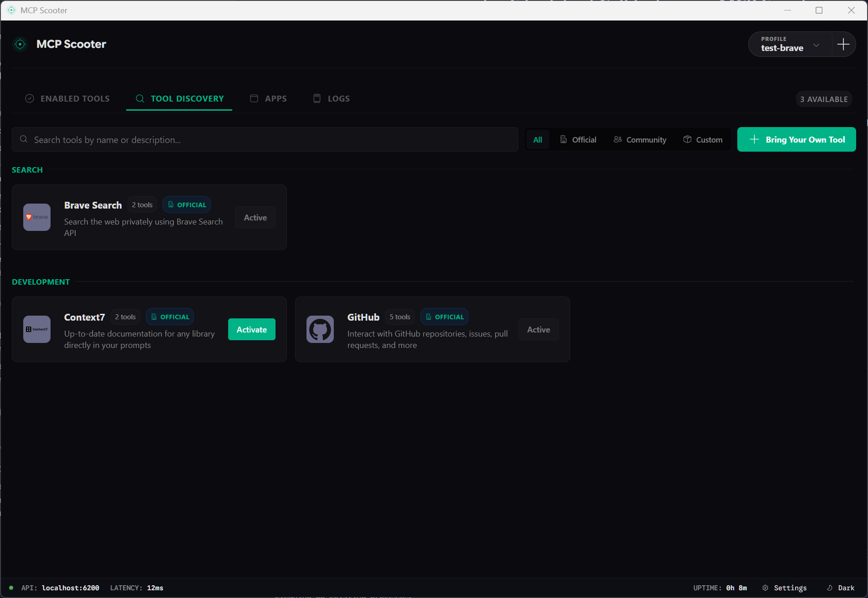Open the Brave Search tool title
Viewport: 868px width, 598px height.
pos(93,205)
